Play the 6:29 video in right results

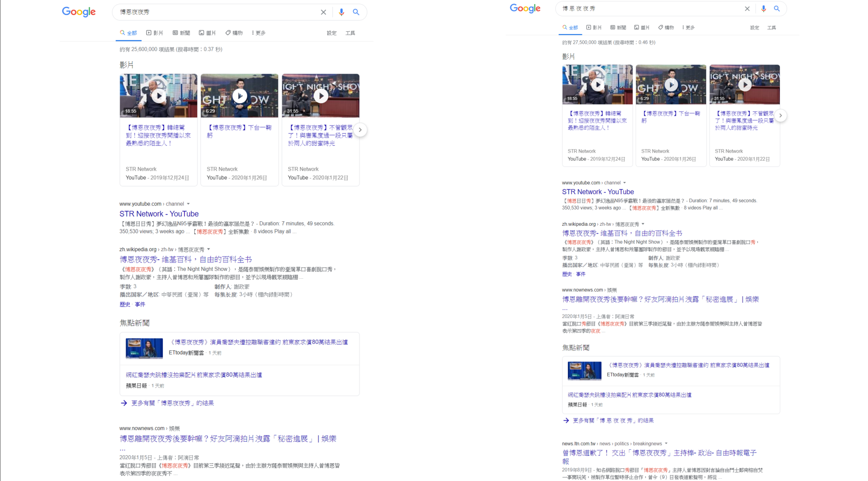click(x=671, y=85)
